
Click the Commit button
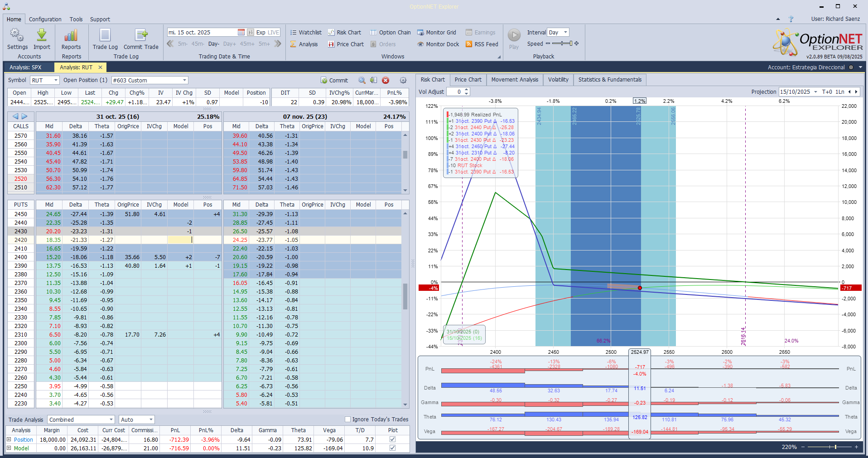tap(334, 80)
